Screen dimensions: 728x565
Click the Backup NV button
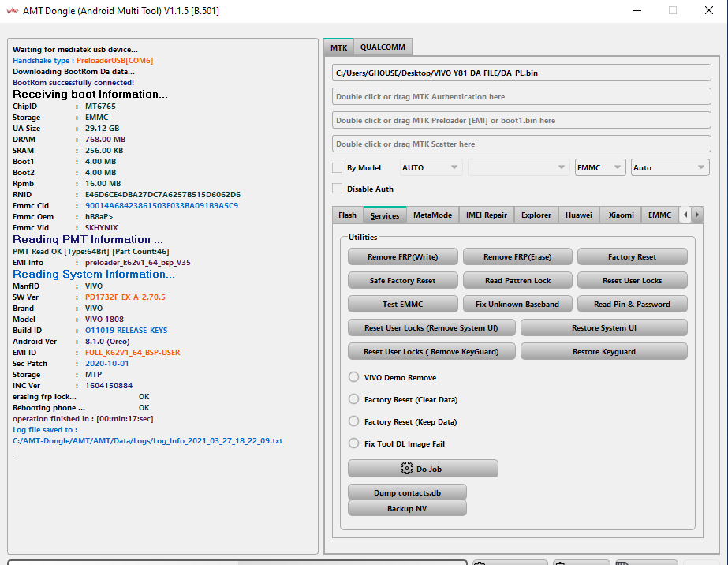(x=407, y=508)
